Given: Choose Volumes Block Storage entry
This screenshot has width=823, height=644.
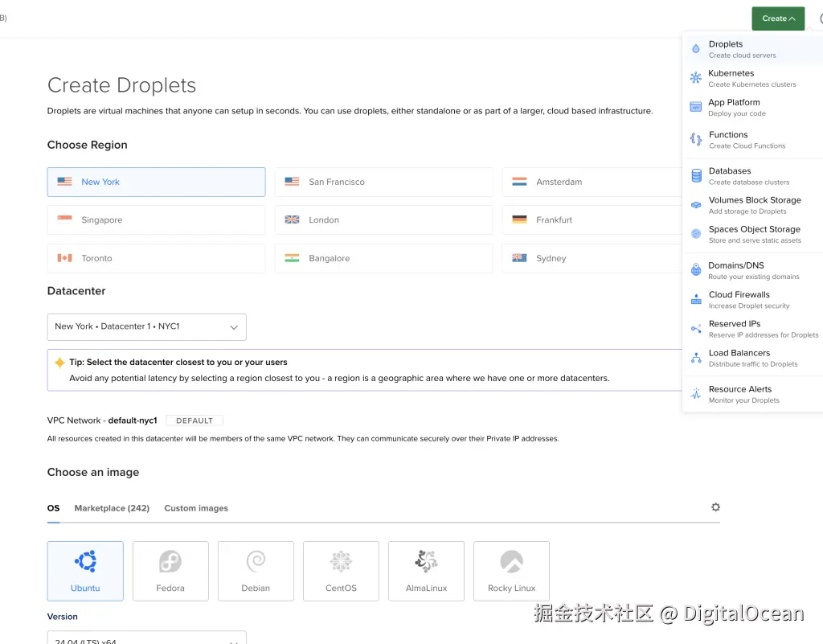Looking at the screenshot, I should click(x=753, y=205).
